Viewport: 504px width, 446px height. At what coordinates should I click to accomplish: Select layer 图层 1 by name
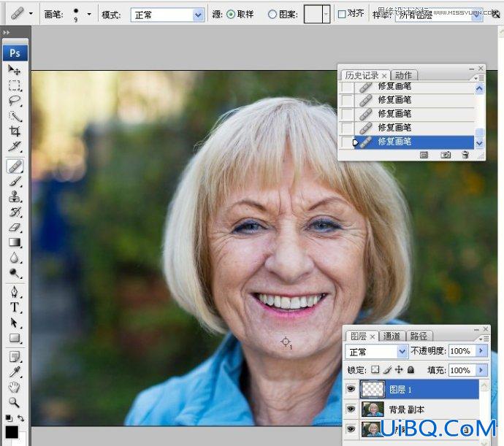(400, 390)
